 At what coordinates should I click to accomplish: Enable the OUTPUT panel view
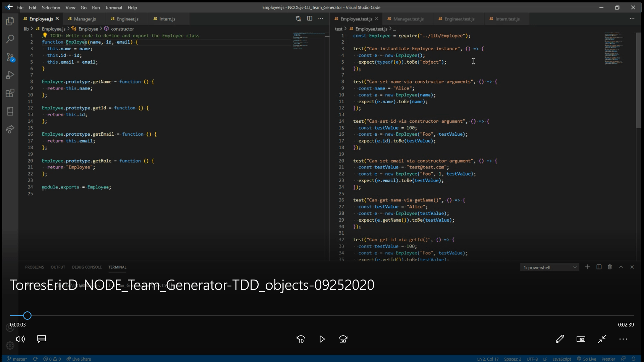(58, 267)
